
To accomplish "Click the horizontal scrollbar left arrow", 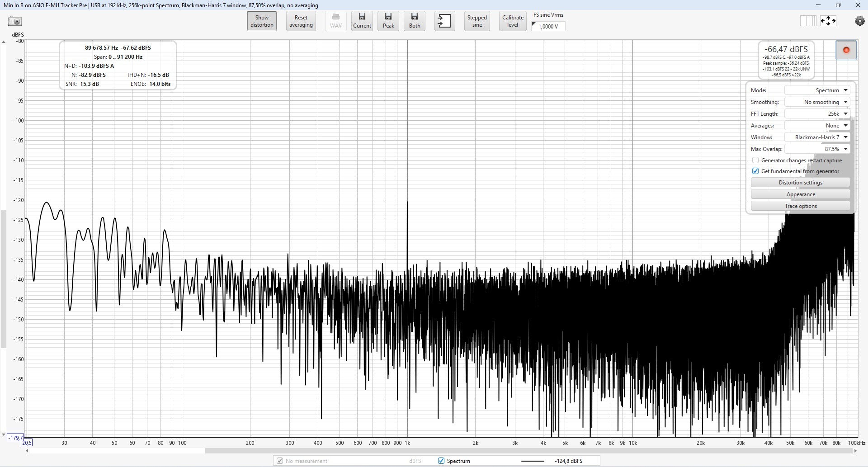I will point(27,451).
